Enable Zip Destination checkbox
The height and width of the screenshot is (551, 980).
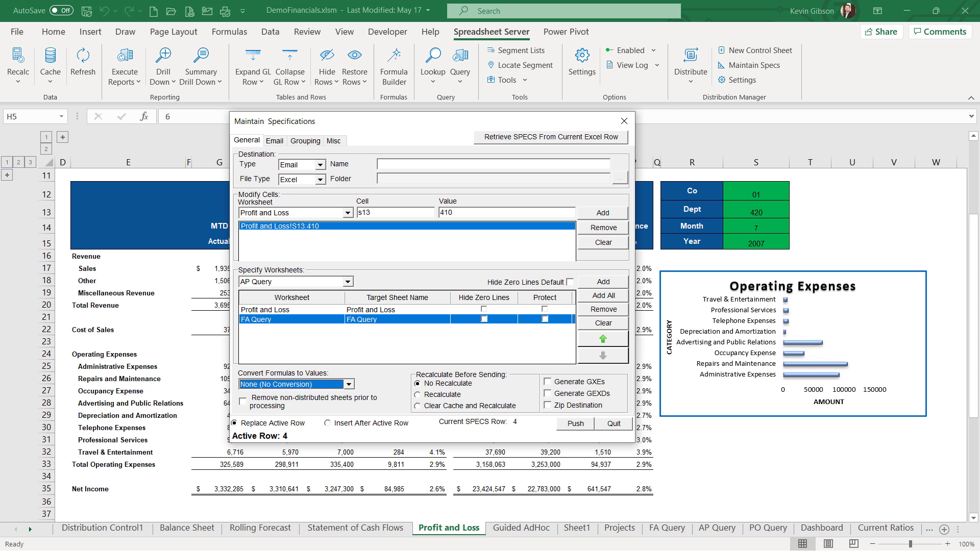548,405
